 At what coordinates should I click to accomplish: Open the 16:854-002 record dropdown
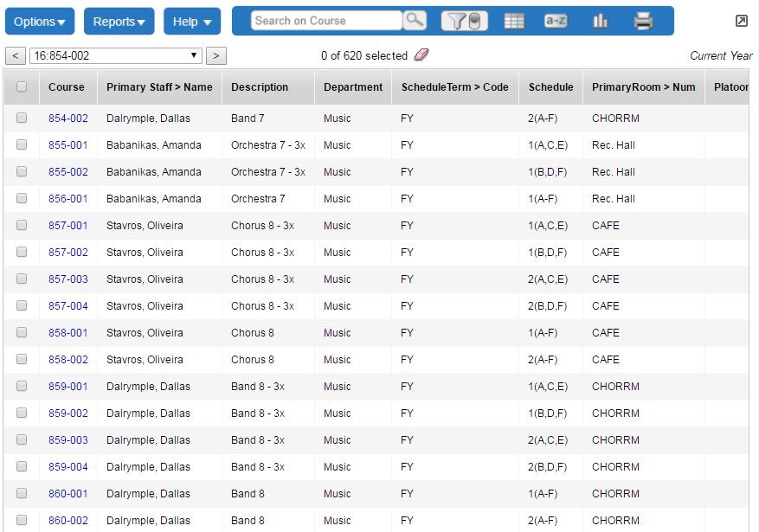[116, 55]
